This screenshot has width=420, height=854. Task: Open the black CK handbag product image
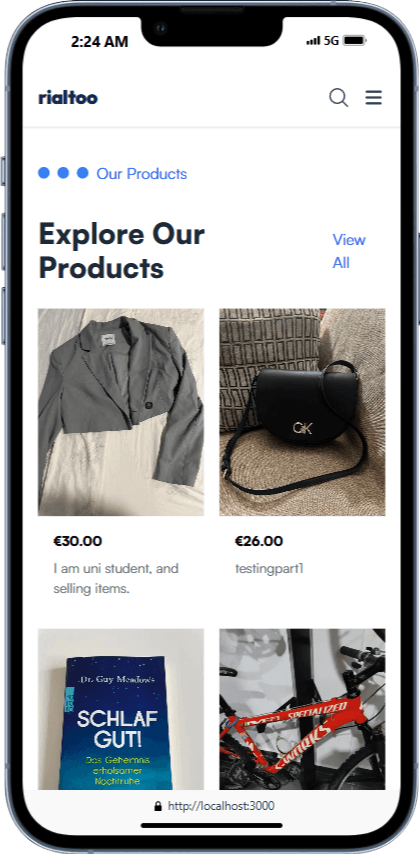coord(302,412)
